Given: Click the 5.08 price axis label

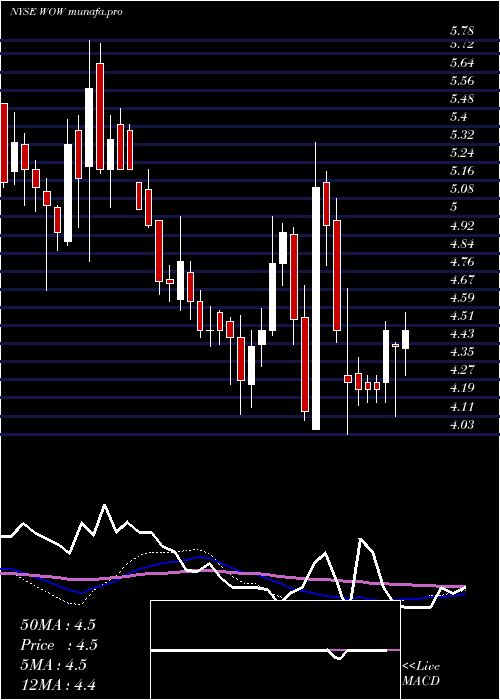Looking at the screenshot, I should 462,189.
